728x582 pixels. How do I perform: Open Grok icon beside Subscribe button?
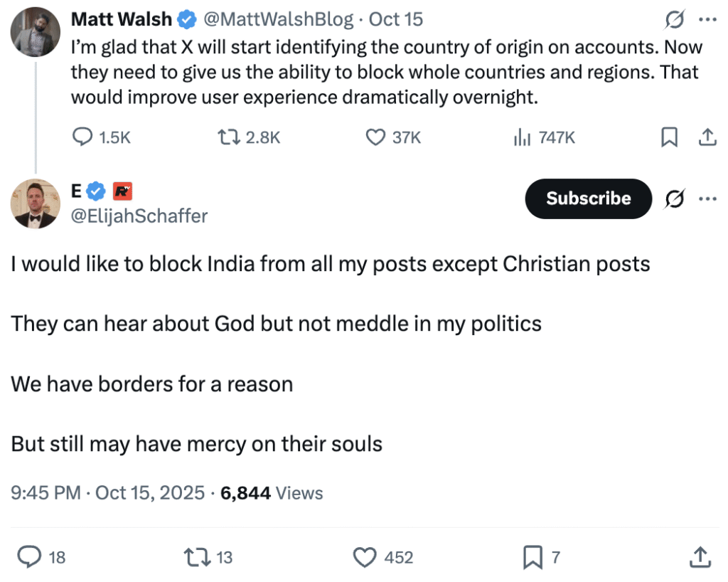coord(675,199)
